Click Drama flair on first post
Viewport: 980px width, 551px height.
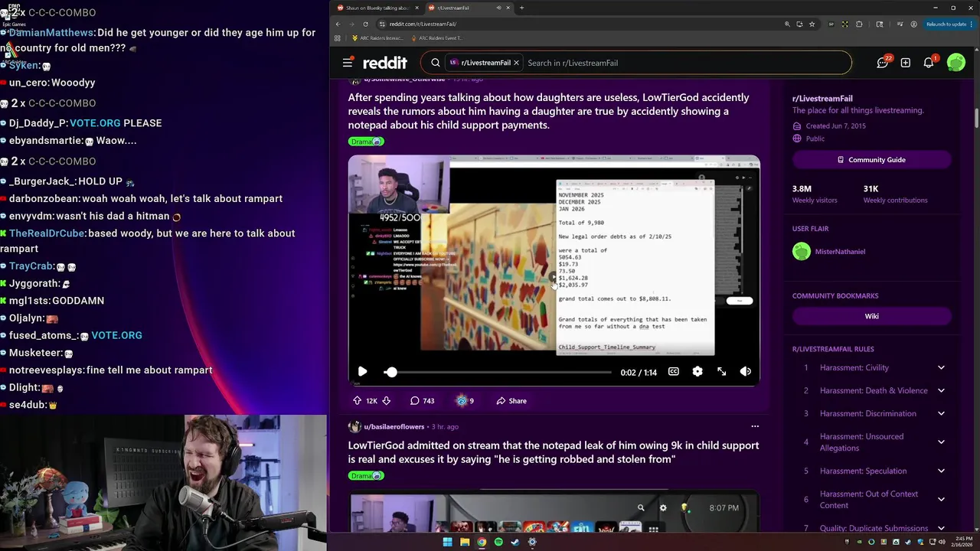pos(366,142)
